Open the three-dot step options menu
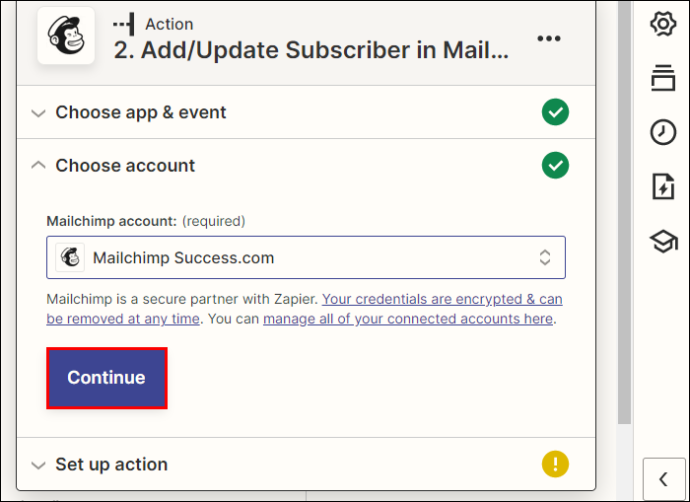 549,39
